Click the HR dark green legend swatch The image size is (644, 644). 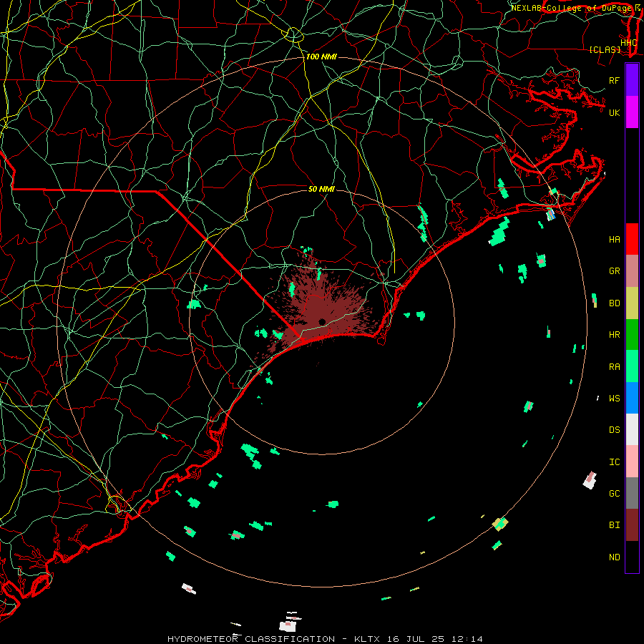tap(632, 335)
